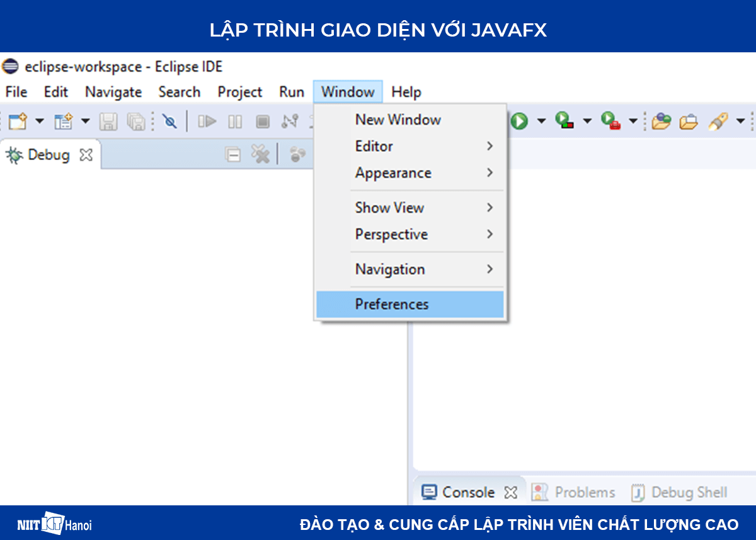Open the Help menu
The height and width of the screenshot is (540, 756).
406,92
